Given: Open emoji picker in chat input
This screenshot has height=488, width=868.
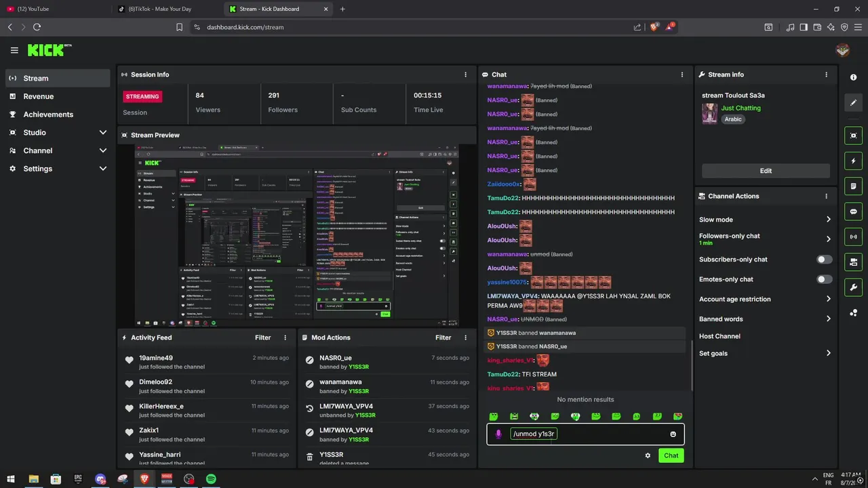Looking at the screenshot, I should [x=673, y=434].
